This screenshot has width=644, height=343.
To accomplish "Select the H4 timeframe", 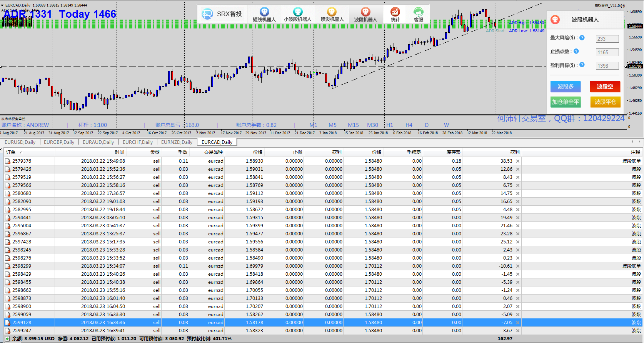I will [x=409, y=125].
